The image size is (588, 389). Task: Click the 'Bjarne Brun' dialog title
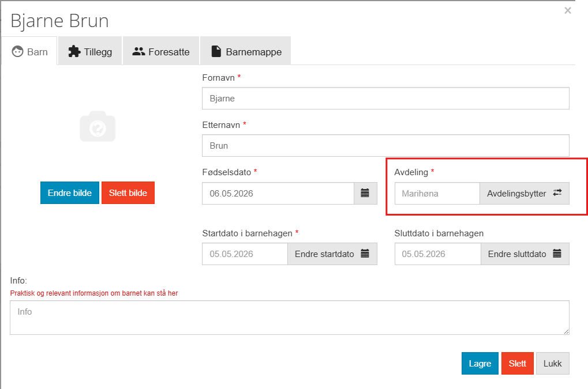point(59,21)
